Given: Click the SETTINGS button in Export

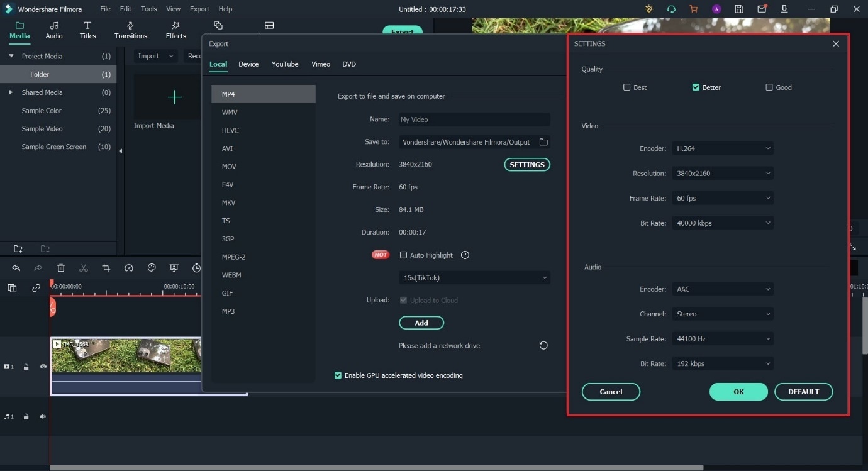Looking at the screenshot, I should point(527,165).
